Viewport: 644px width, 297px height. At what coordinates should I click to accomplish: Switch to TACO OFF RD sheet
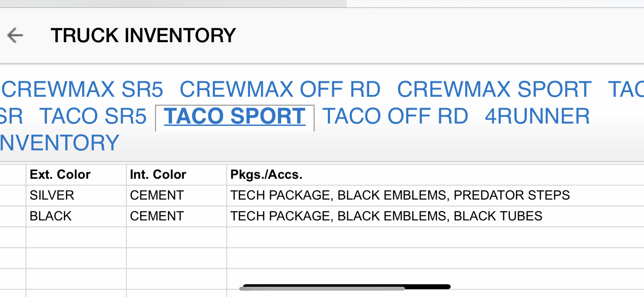[x=395, y=116]
